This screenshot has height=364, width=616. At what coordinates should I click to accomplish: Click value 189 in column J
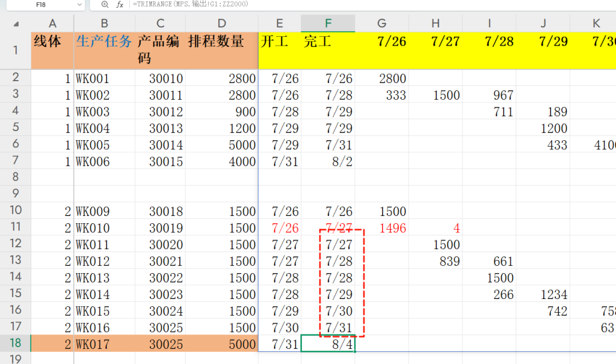[x=543, y=112]
